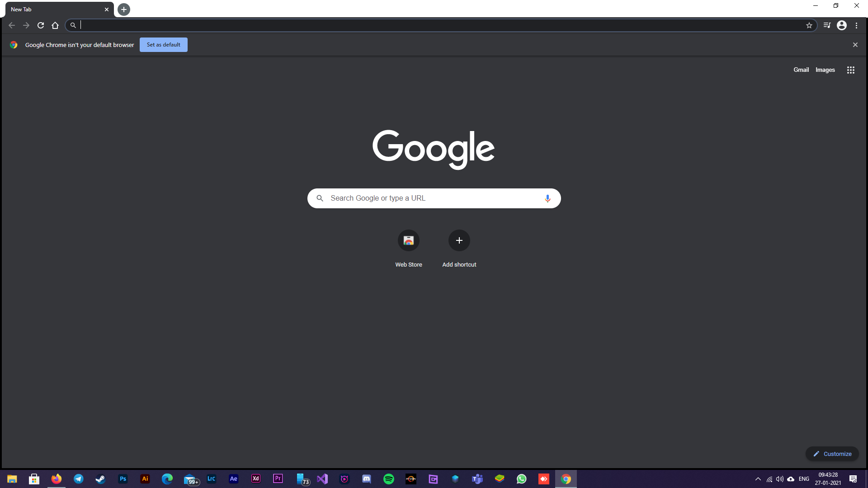Launch Illustrator from the taskbar
The image size is (868, 488).
click(x=145, y=479)
